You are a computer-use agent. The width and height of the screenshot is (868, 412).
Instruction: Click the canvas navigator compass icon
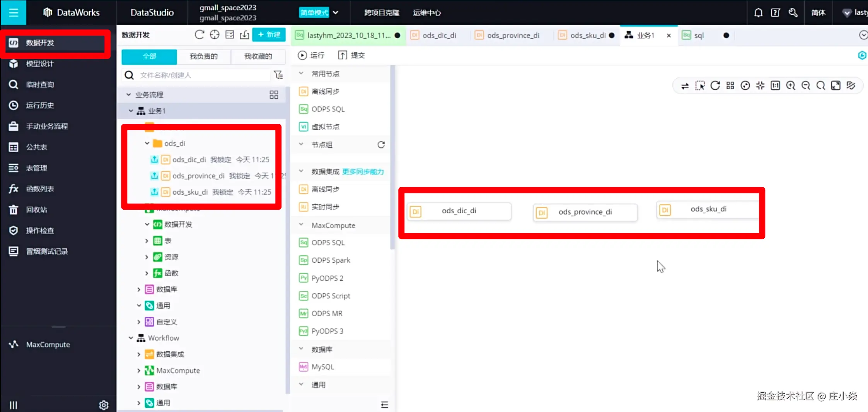745,86
